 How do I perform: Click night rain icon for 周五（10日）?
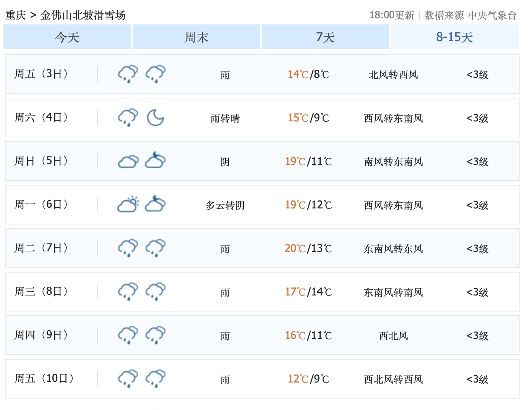coord(156,379)
